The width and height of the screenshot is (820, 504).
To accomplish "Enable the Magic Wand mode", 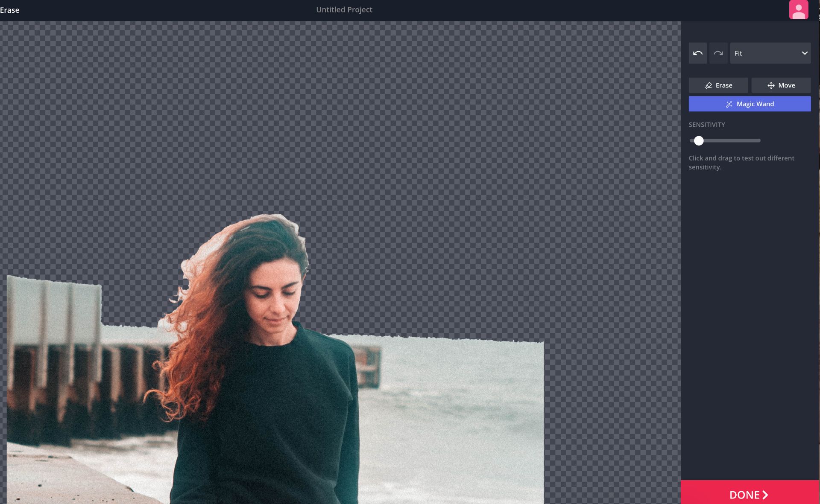I will coord(750,104).
